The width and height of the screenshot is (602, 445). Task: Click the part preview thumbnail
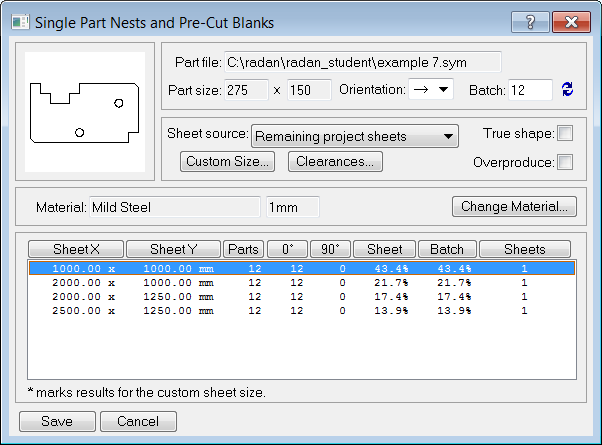pyautogui.click(x=85, y=112)
